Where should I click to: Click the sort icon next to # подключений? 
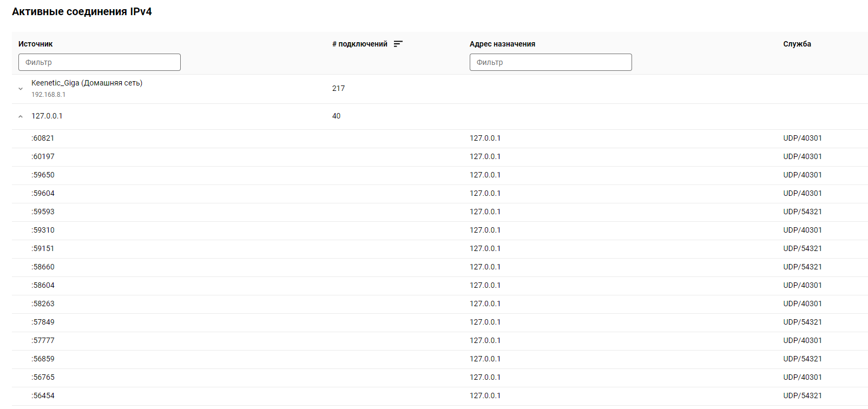point(398,44)
